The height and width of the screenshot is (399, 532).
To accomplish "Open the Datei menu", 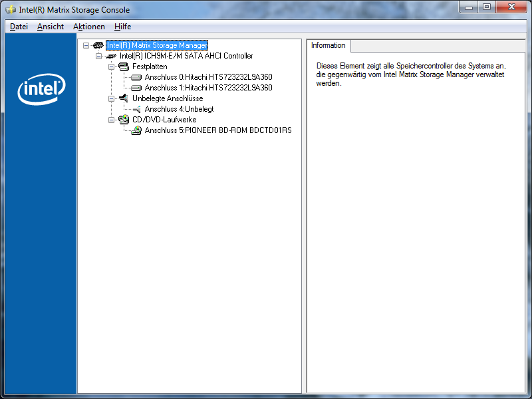I will [x=19, y=27].
